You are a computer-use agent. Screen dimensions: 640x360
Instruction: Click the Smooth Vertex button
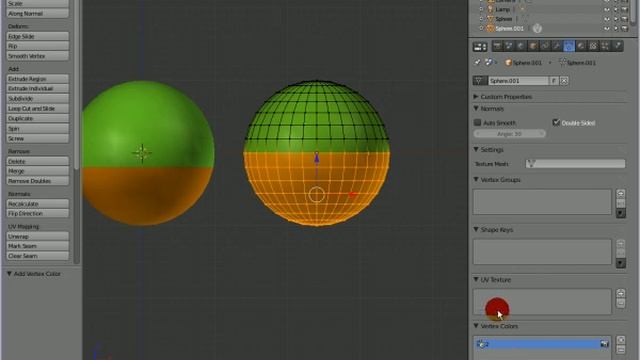(x=38, y=56)
